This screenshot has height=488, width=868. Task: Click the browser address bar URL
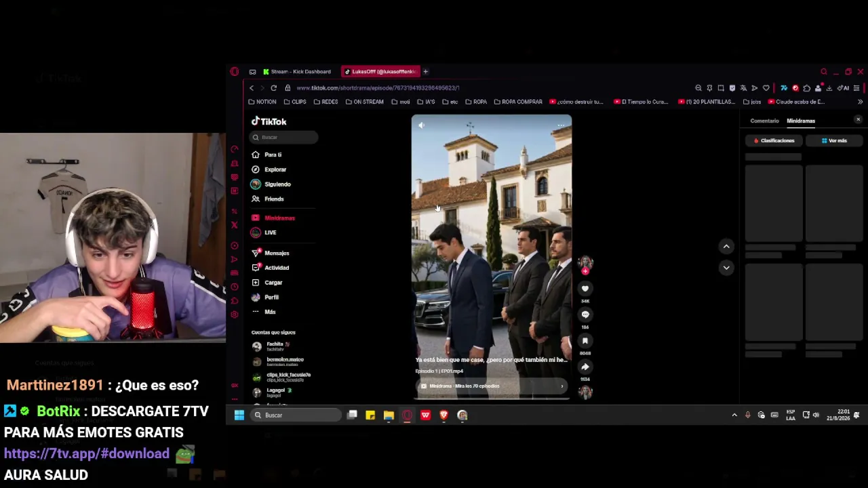coord(378,88)
